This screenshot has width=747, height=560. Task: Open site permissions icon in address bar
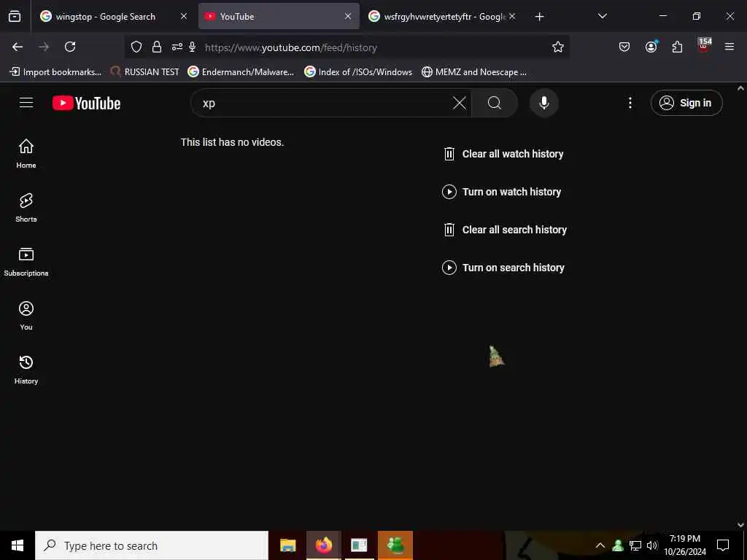click(x=177, y=47)
